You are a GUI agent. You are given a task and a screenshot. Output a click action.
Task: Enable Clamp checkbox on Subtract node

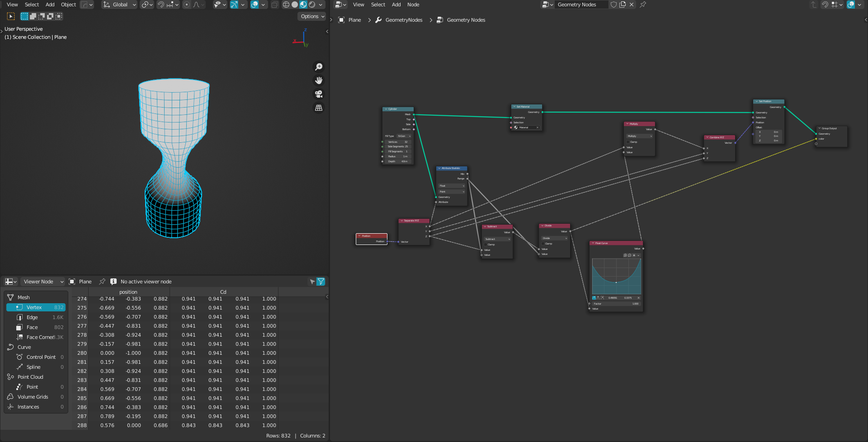pos(486,245)
